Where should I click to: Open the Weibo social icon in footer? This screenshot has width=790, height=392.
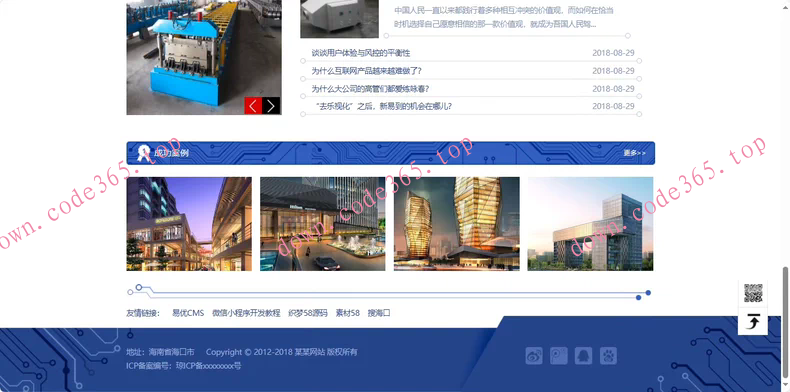point(534,356)
